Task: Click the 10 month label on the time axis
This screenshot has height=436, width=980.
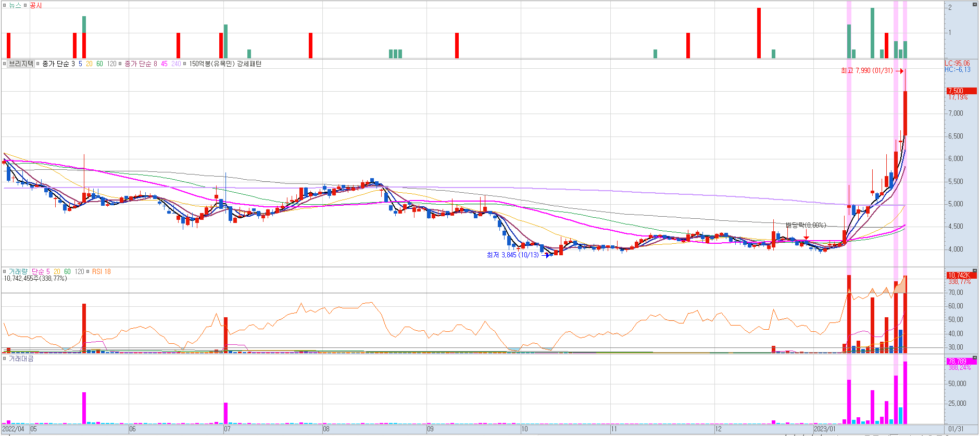Action: (524, 429)
